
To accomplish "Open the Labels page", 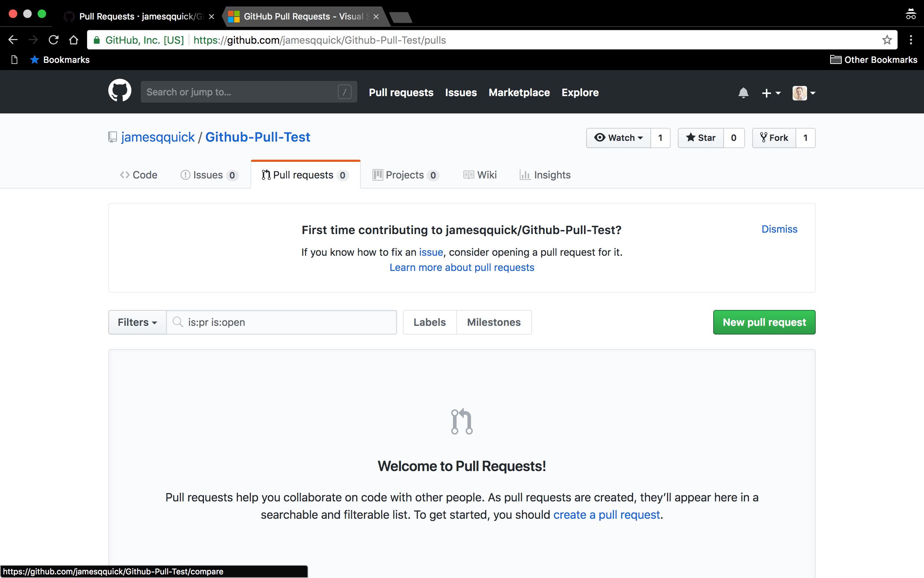I will [x=430, y=322].
